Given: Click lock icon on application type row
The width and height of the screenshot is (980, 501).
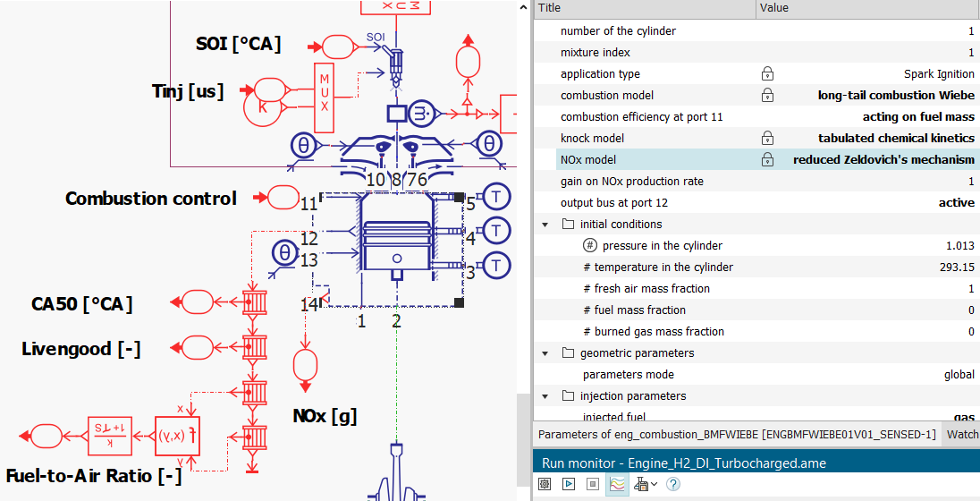Looking at the screenshot, I should point(767,74).
